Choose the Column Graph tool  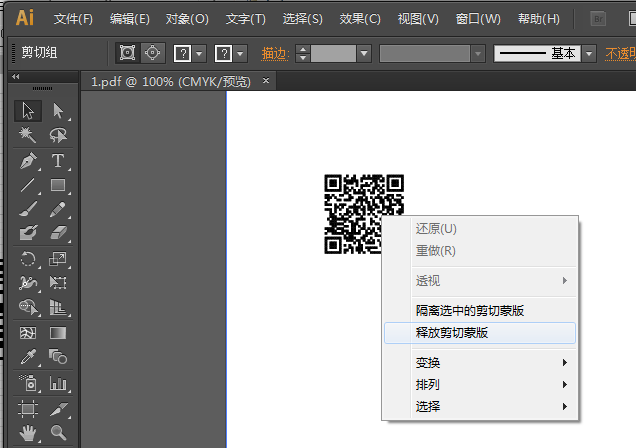[58, 383]
